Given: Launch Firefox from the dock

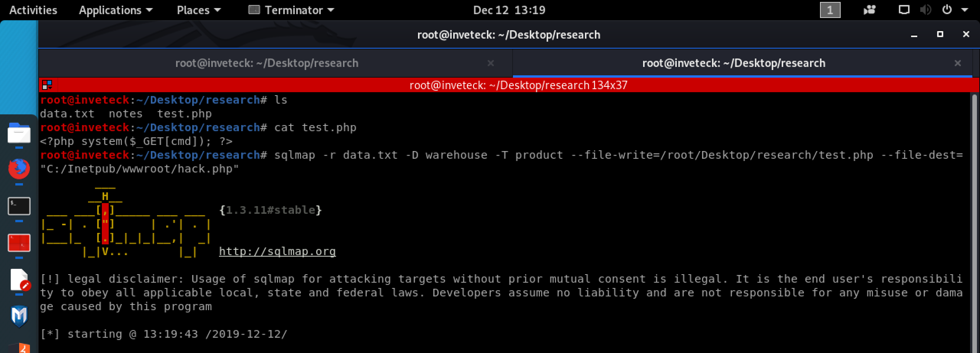Looking at the screenshot, I should tap(19, 169).
